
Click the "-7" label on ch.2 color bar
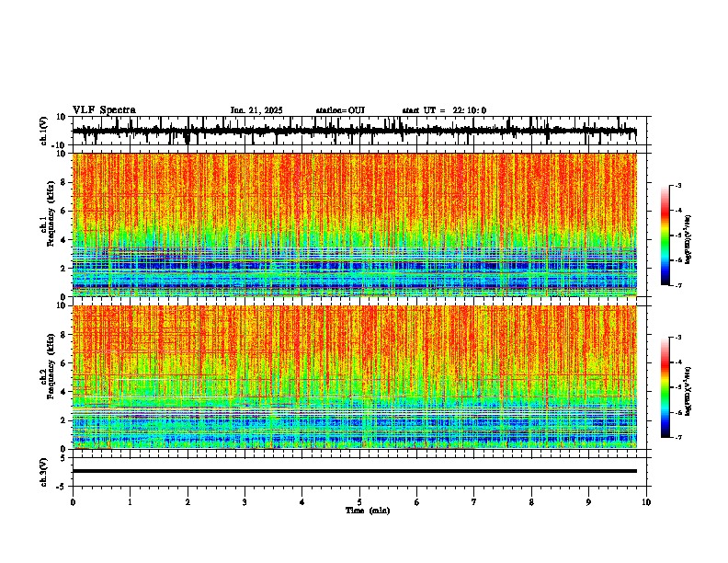coord(678,437)
